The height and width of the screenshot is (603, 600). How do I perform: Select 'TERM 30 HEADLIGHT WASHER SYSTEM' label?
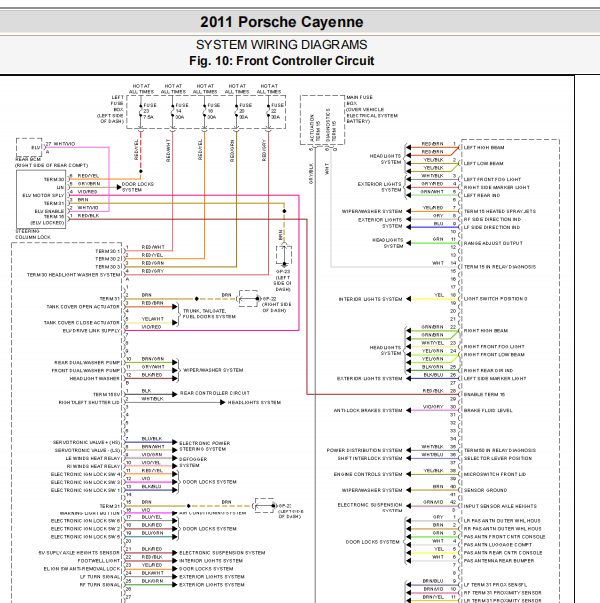[73, 275]
